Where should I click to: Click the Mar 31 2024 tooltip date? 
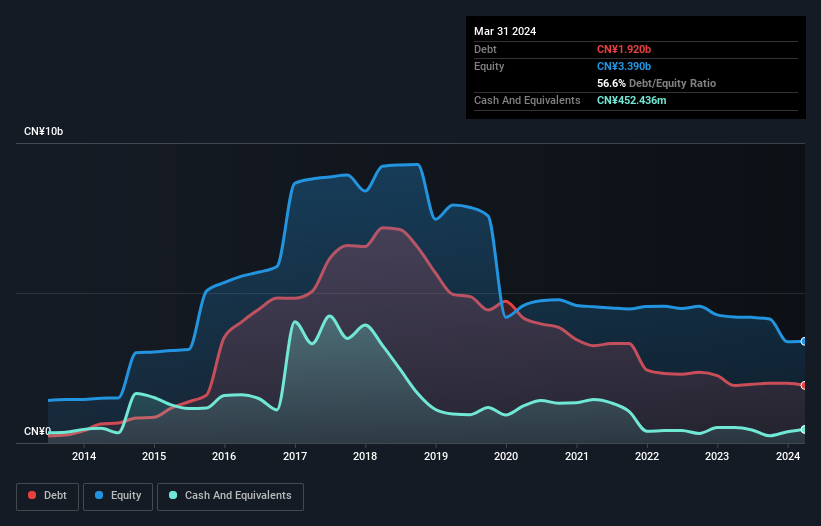click(x=505, y=31)
